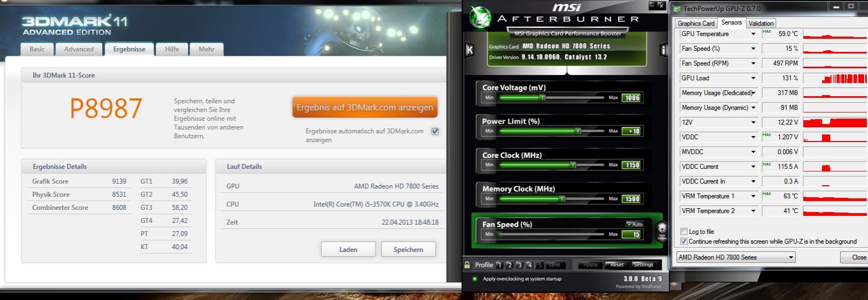The height and width of the screenshot is (300, 868).
Task: Open the User Define fan gear icon
Action: 662,231
